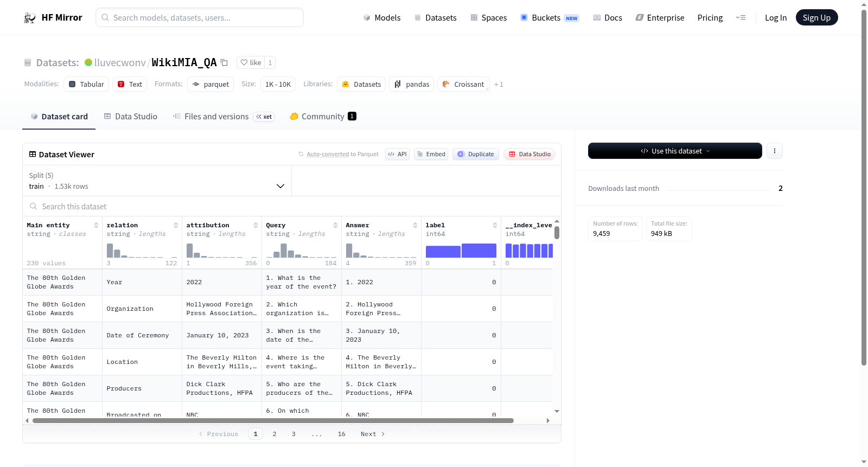Viewport: 868px width, 467px height.
Task: Click the table's vertical scrollbar thumb
Action: 557,233
